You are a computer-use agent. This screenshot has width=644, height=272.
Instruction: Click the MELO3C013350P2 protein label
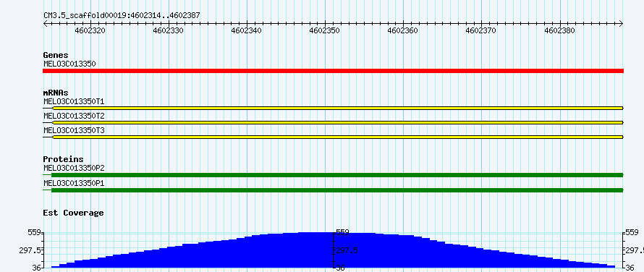[x=74, y=168]
